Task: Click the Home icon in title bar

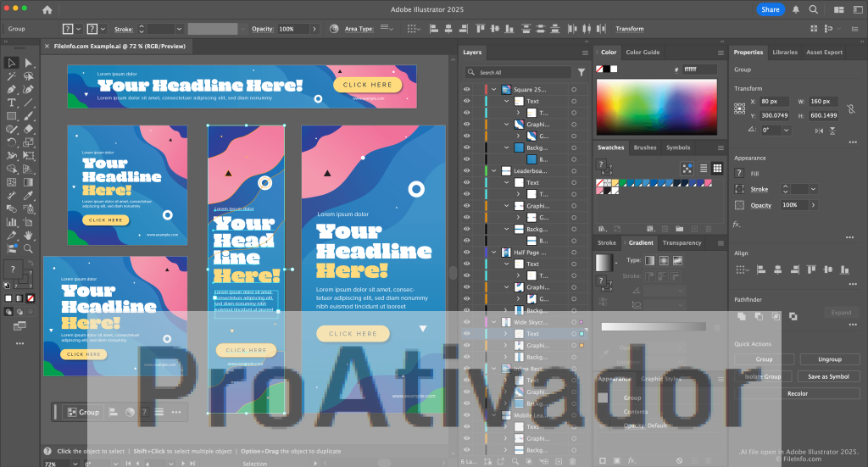Action: 47,9
